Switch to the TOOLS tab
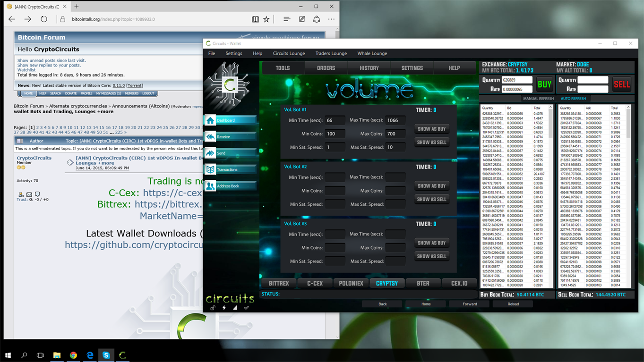Viewport: 644px width, 362px height. [283, 68]
